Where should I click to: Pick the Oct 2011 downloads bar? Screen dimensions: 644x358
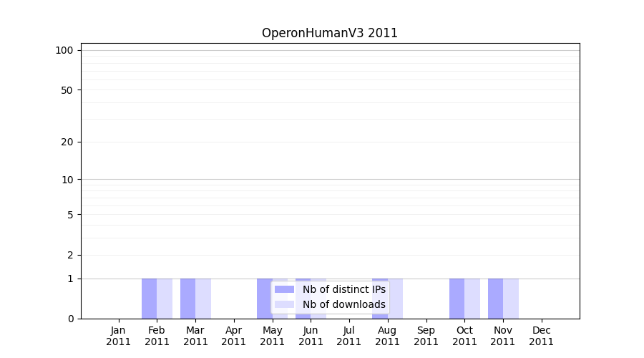472,299
